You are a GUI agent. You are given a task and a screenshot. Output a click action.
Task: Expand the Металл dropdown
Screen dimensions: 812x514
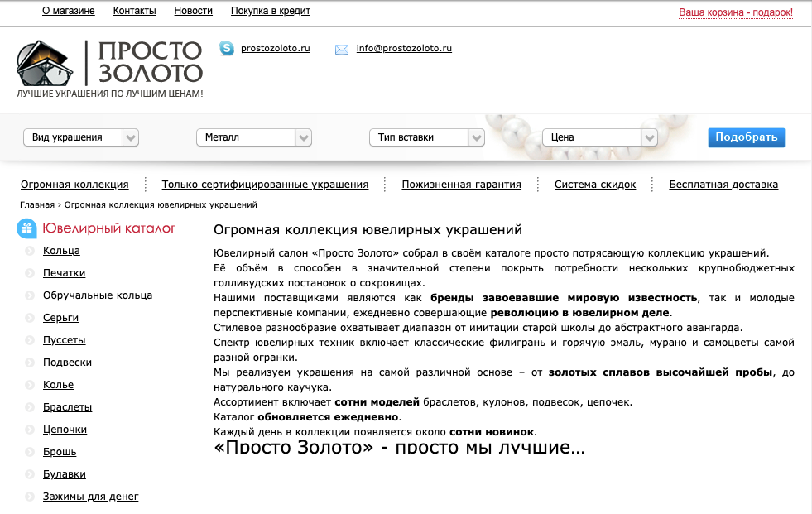coord(253,137)
